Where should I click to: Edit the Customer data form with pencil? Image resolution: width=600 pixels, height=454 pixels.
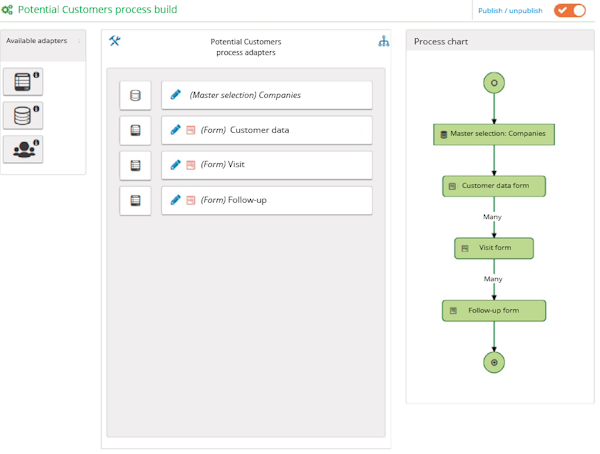point(176,129)
